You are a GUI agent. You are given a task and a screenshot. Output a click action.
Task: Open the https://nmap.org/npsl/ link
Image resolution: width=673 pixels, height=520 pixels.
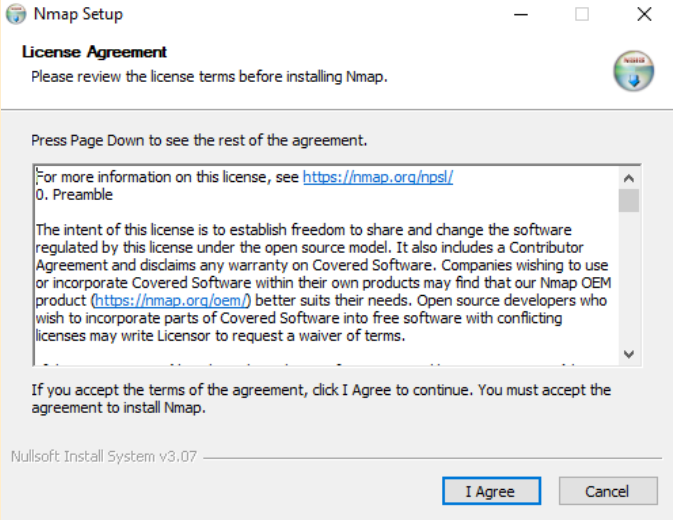378,177
